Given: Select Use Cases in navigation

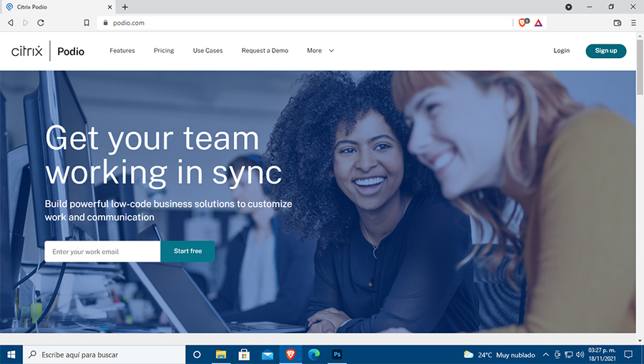Looking at the screenshot, I should click(x=208, y=51).
